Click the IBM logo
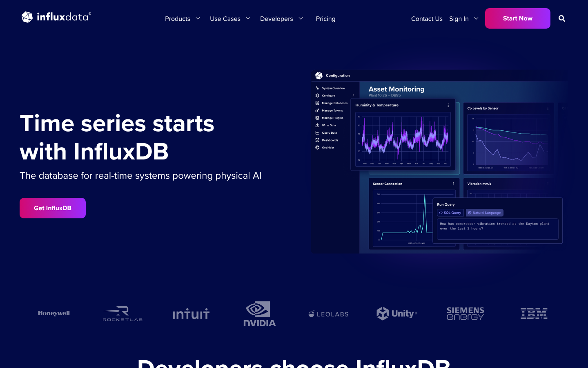This screenshot has width=588, height=368. pyautogui.click(x=534, y=314)
